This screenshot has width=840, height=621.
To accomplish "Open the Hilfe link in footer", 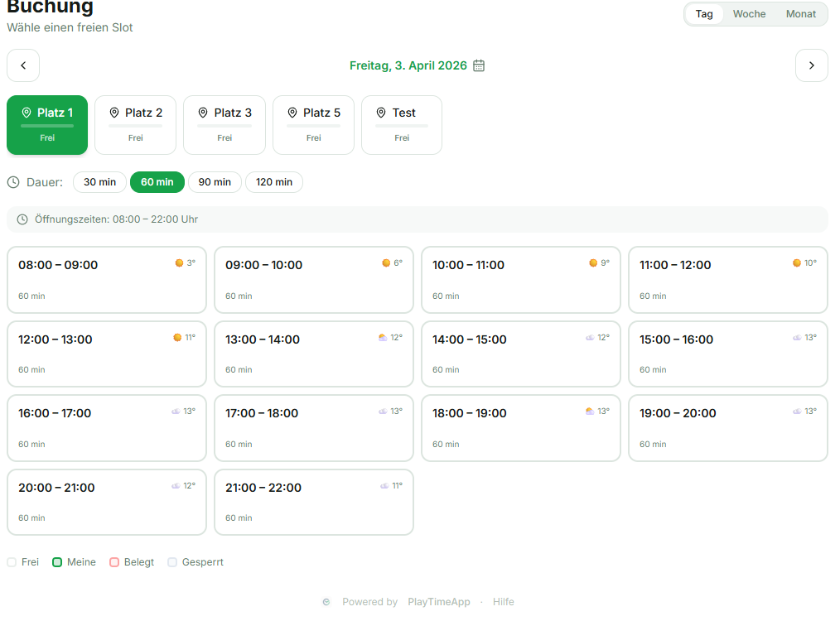I will [503, 602].
